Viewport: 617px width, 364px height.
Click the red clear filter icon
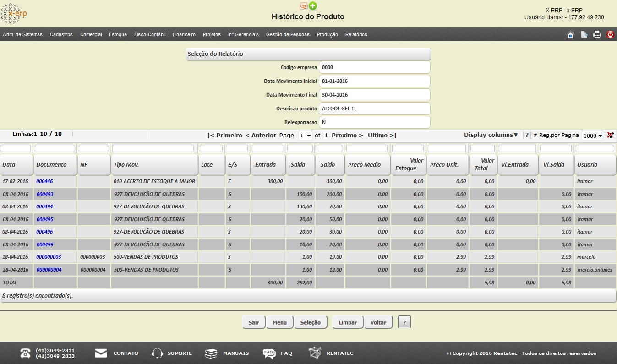click(x=610, y=135)
